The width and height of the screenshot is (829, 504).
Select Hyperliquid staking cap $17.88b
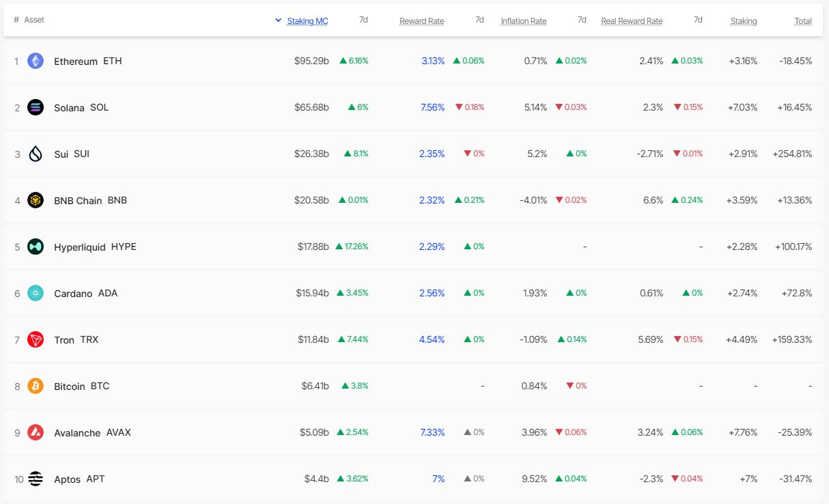[x=313, y=247]
